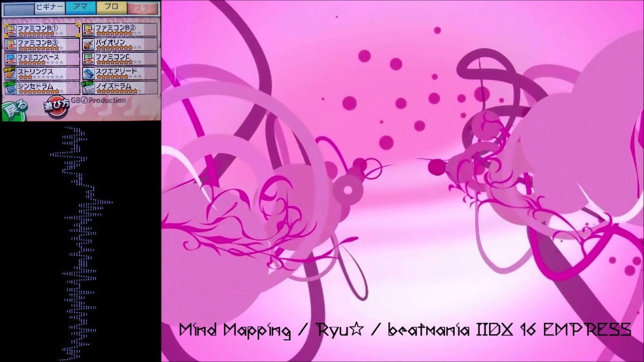Choose the ノイズドラム part name
The width and height of the screenshot is (644, 362).
(113, 86)
